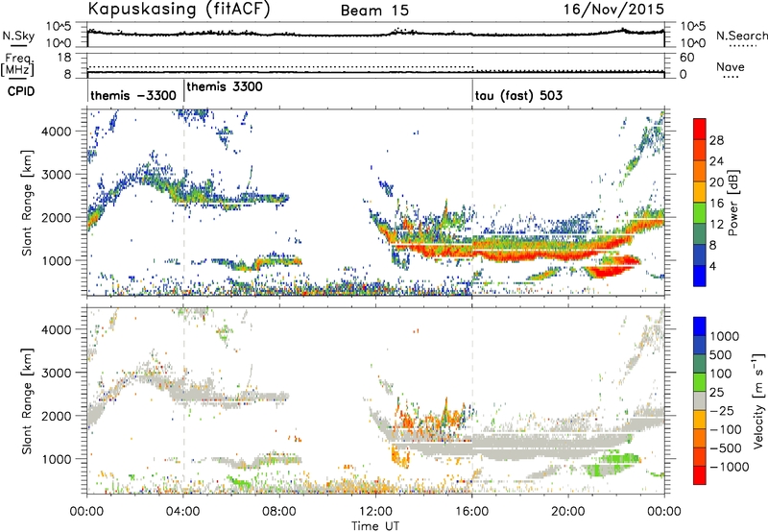Click the 'Kapuskasing (fitACF)' plot title
The width and height of the screenshot is (768, 532).
[x=179, y=10]
